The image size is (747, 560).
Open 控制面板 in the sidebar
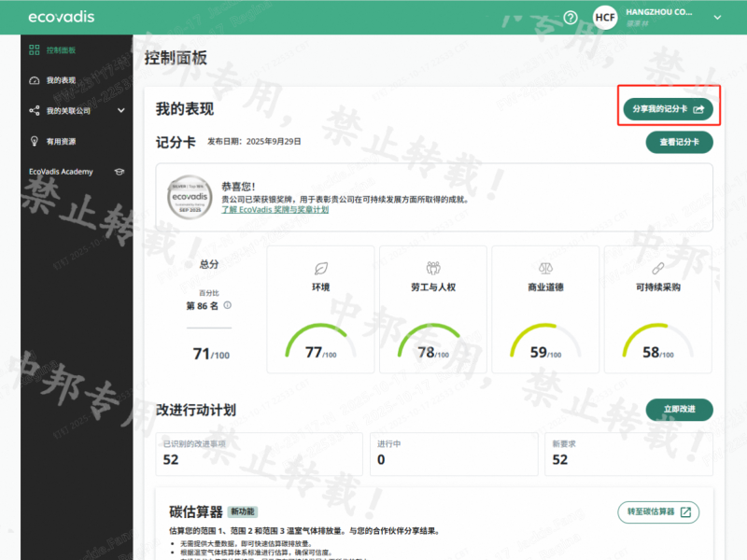tap(60, 49)
